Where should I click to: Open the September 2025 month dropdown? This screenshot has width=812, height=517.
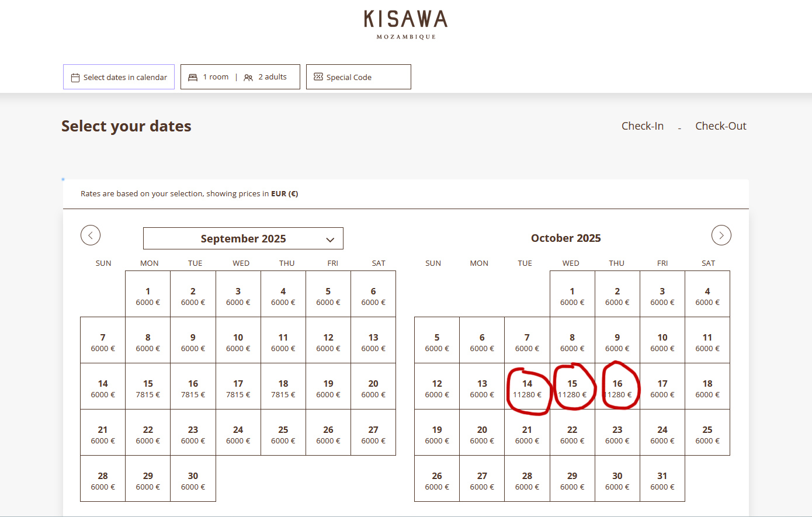tap(243, 239)
